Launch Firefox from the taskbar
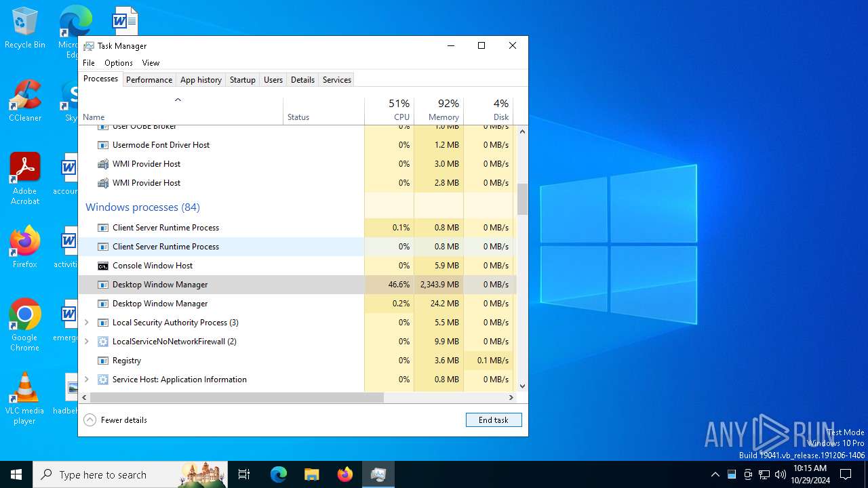This screenshot has width=868, height=488. tap(345, 474)
